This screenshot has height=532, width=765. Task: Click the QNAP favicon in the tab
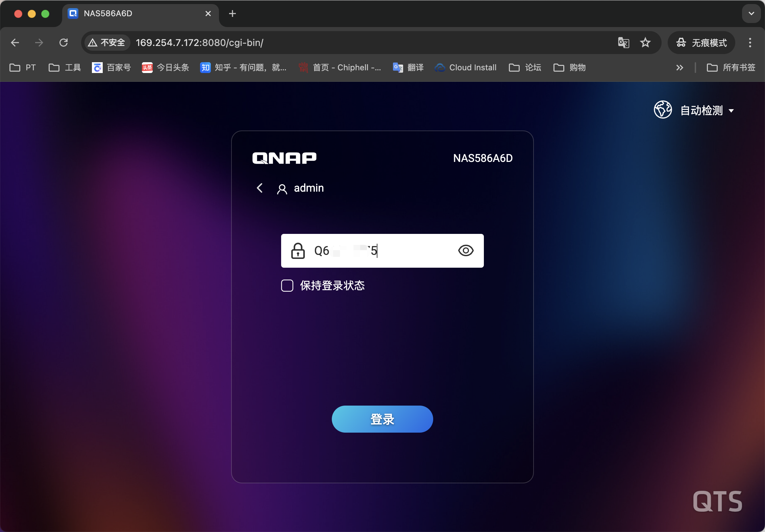(73, 14)
